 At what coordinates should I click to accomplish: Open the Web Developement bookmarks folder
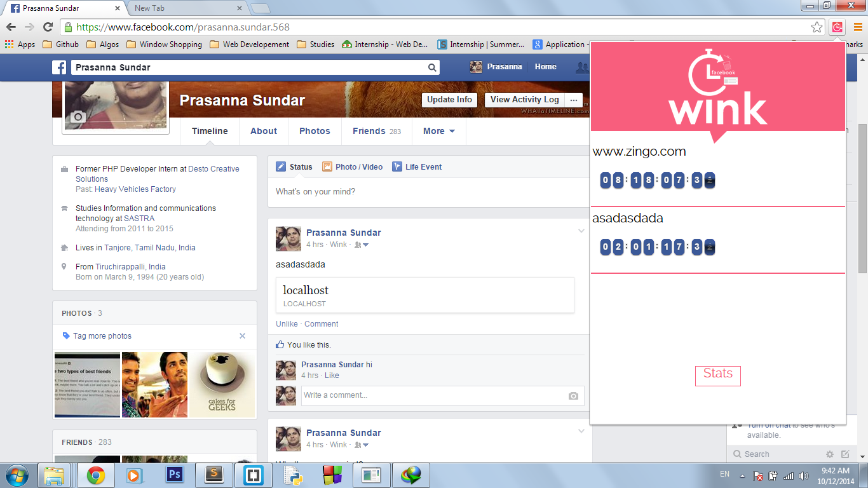point(249,44)
